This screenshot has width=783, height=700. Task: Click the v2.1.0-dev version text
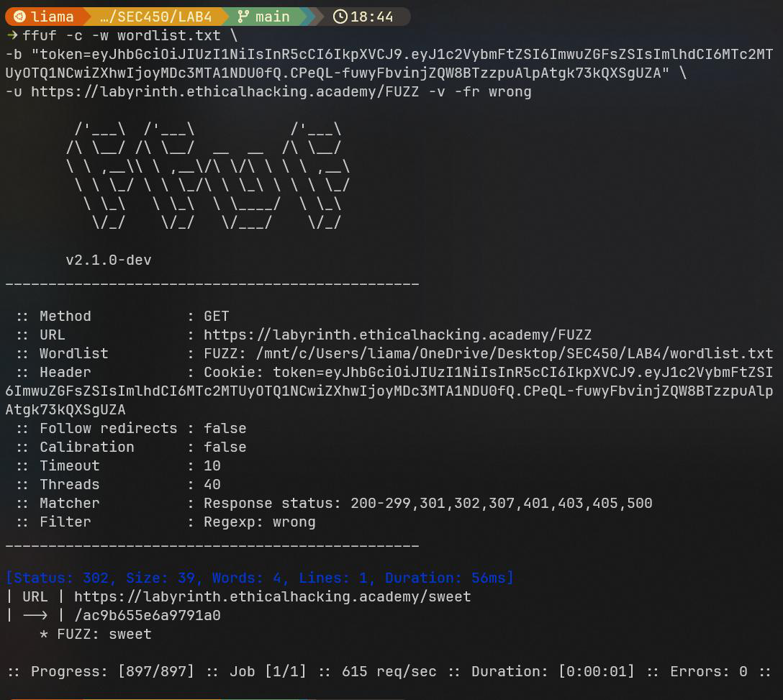(108, 260)
